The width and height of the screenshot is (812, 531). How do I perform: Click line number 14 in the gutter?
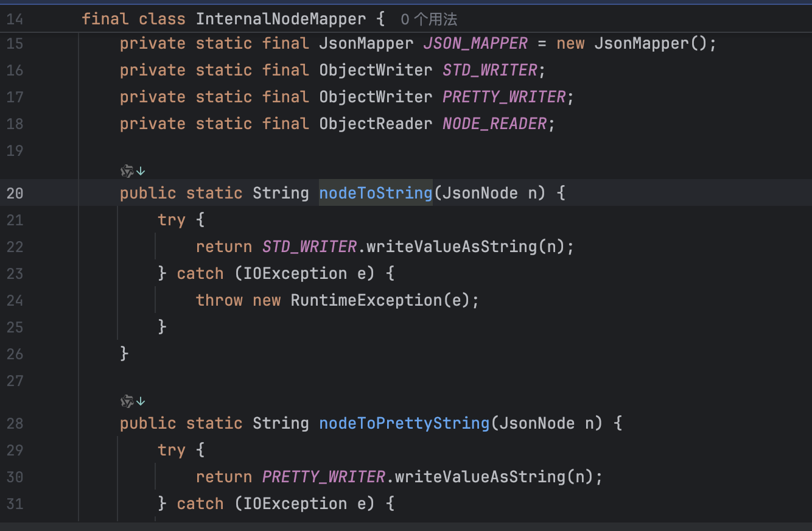[15, 19]
